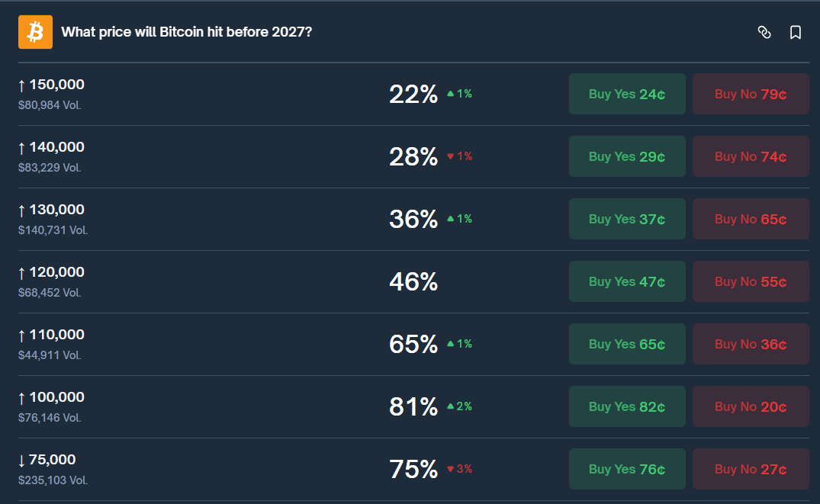Buy Yes at 29¢ for 140,000
Viewport: 820px width, 504px height.
click(627, 156)
